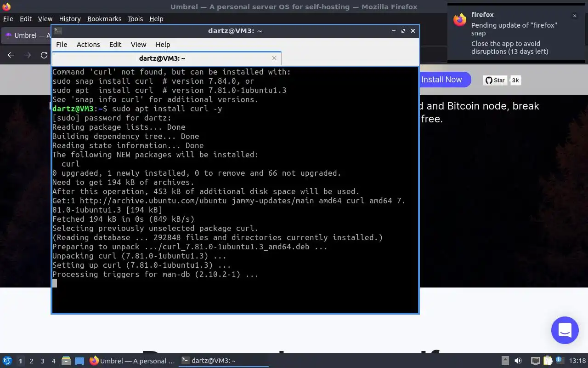Activate Umbrel Firefox window from taskbar
The height and width of the screenshot is (368, 588).
pos(132,361)
